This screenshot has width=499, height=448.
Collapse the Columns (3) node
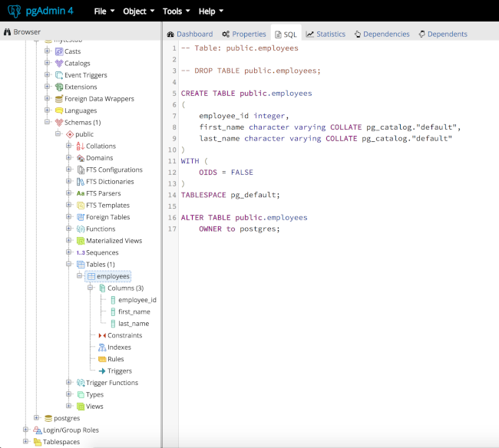91,288
